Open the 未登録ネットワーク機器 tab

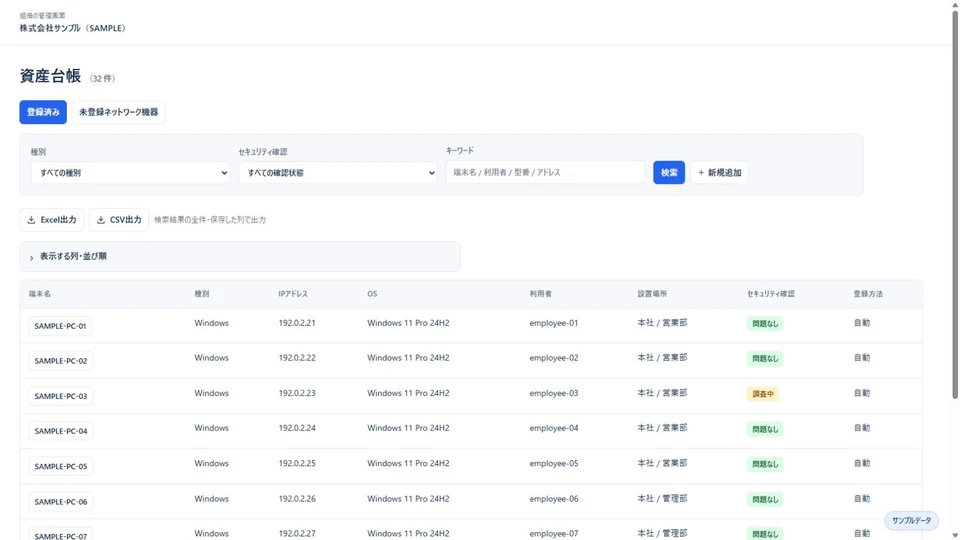tap(118, 112)
